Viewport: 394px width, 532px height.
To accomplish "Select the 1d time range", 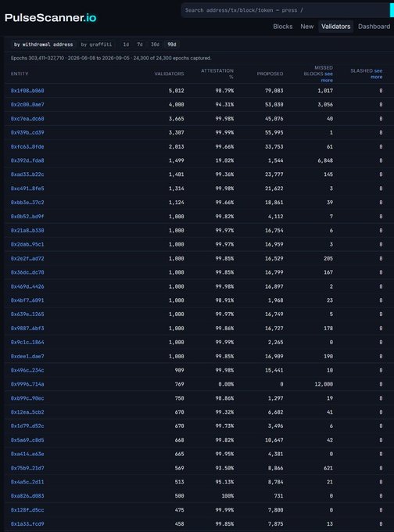I will [x=126, y=45].
